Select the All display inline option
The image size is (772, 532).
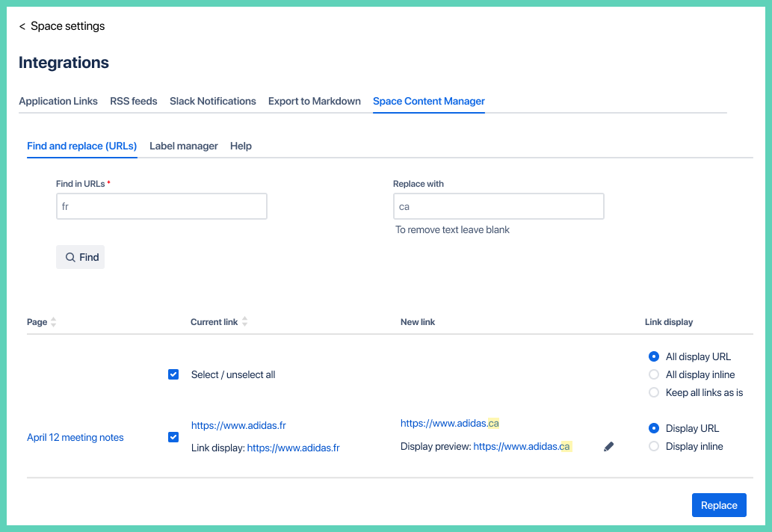coord(654,374)
